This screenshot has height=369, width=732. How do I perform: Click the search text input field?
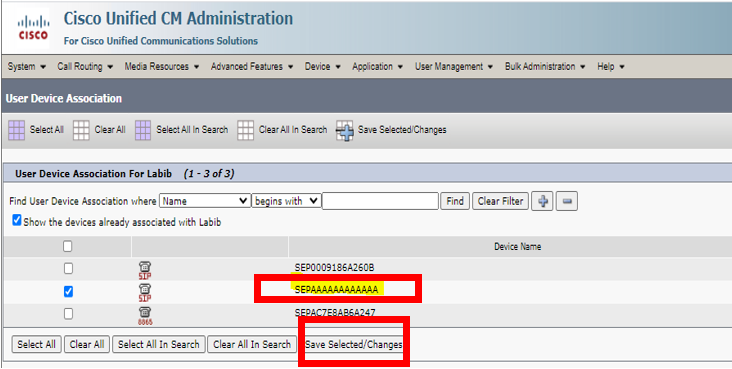pos(380,201)
